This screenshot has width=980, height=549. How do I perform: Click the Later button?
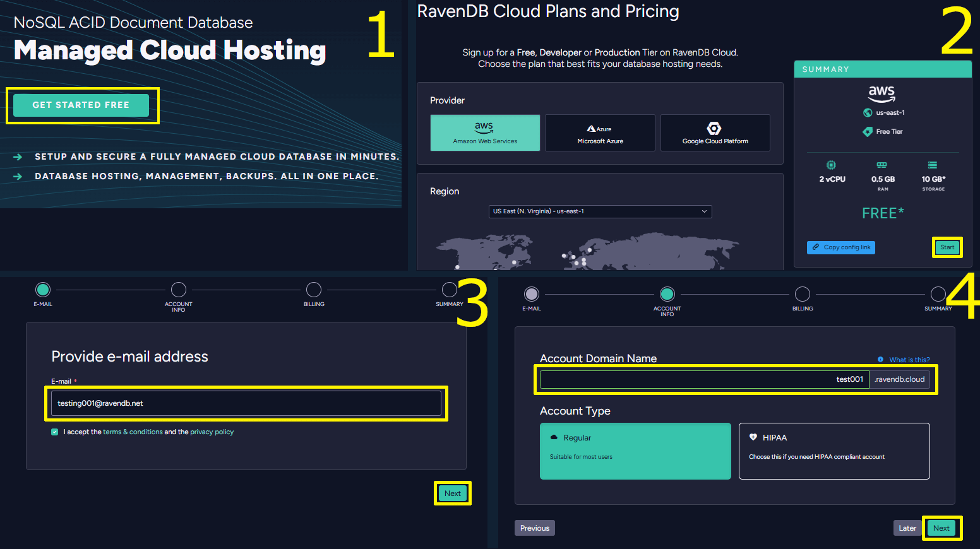click(x=907, y=528)
